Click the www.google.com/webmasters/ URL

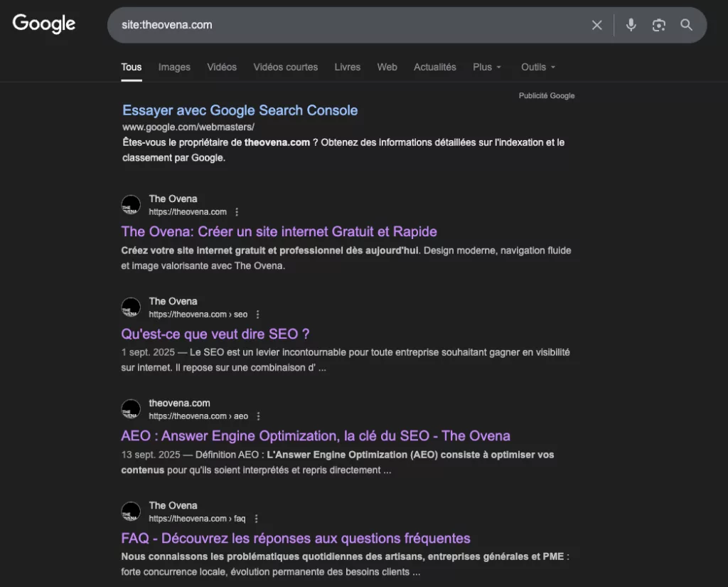[188, 127]
